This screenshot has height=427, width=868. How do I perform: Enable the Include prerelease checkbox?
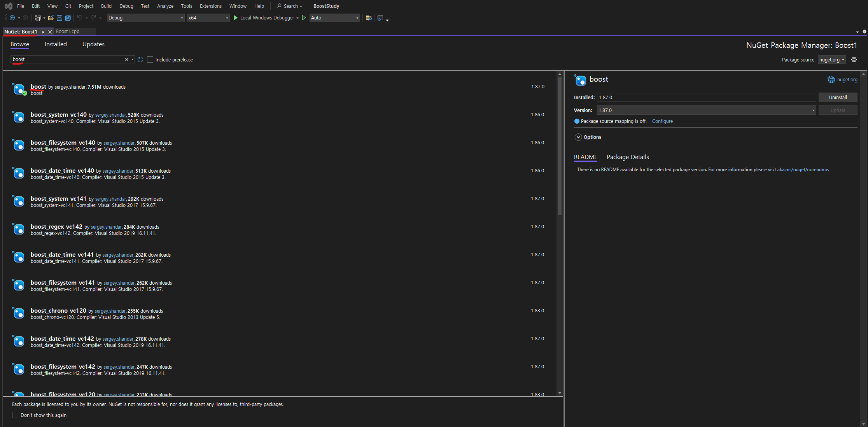tap(150, 59)
